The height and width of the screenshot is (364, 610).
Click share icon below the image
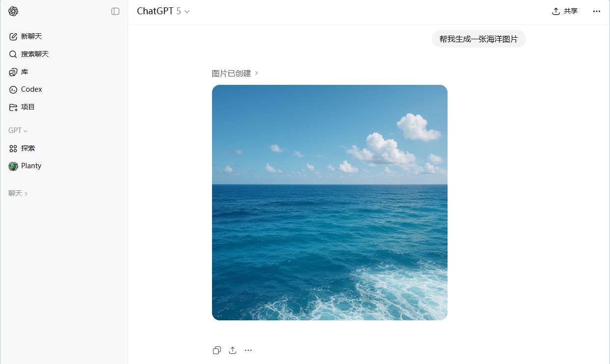pyautogui.click(x=233, y=350)
